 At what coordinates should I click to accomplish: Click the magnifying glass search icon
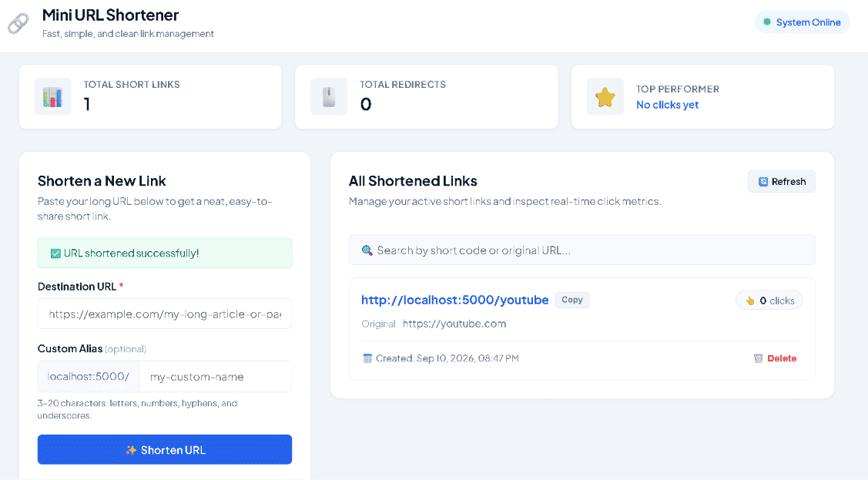(x=367, y=250)
